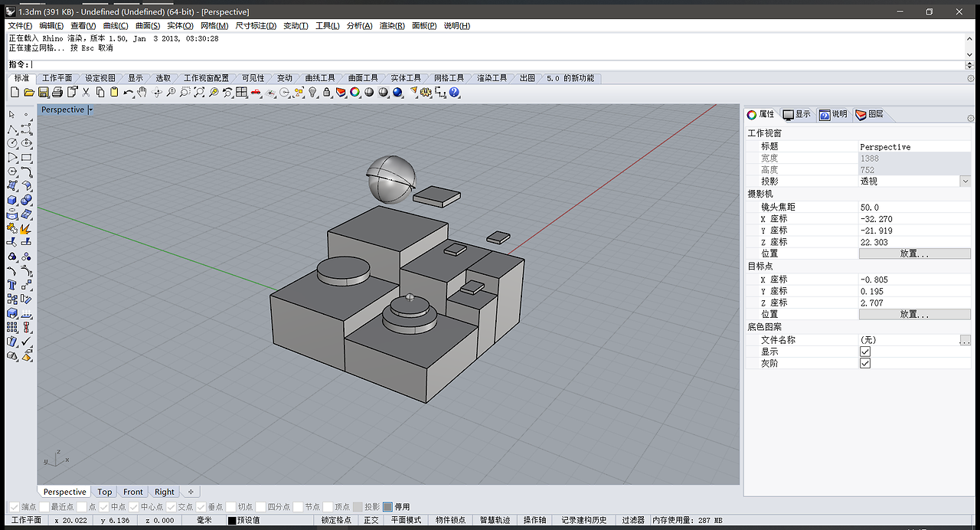Add a viewport tab with plus icon
Viewport: 980px width, 530px height.
191,492
